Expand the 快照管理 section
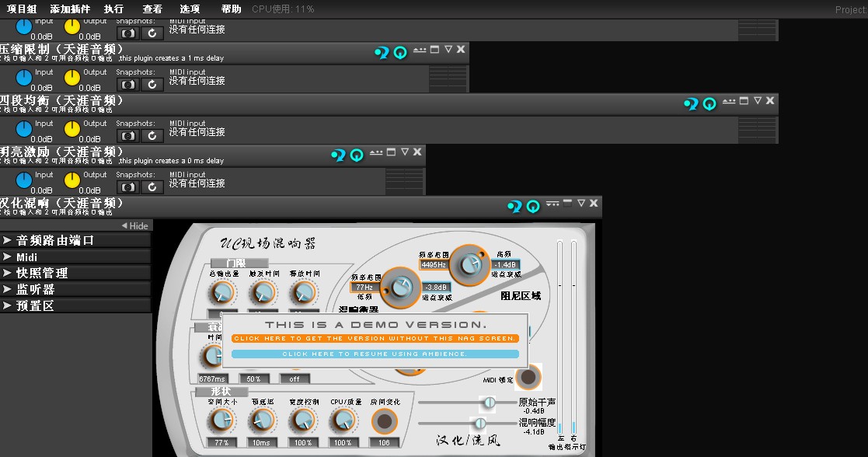This screenshot has height=457, width=868. [75, 273]
